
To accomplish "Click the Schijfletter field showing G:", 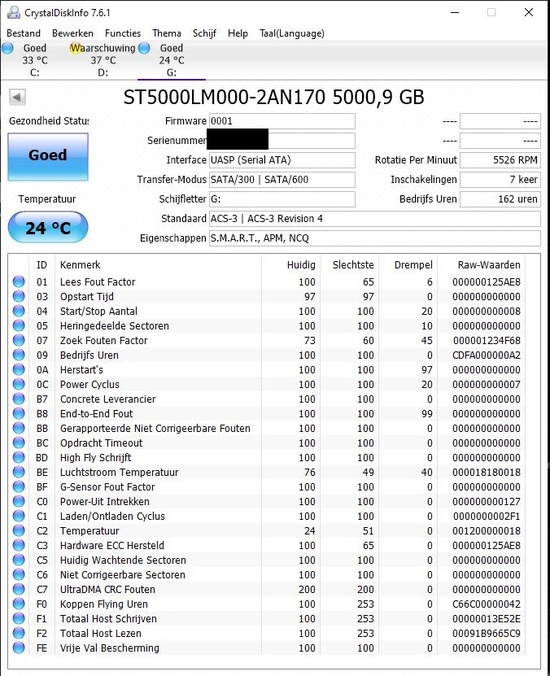I will point(282,199).
